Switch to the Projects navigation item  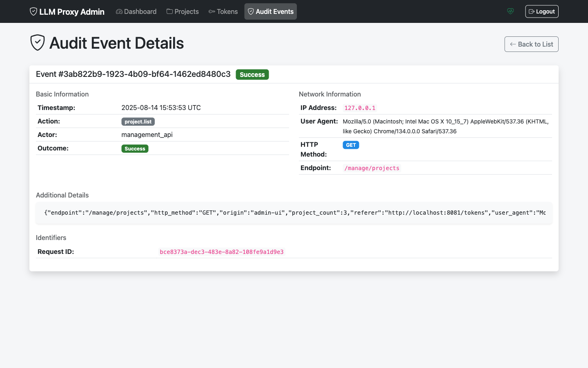(x=182, y=11)
